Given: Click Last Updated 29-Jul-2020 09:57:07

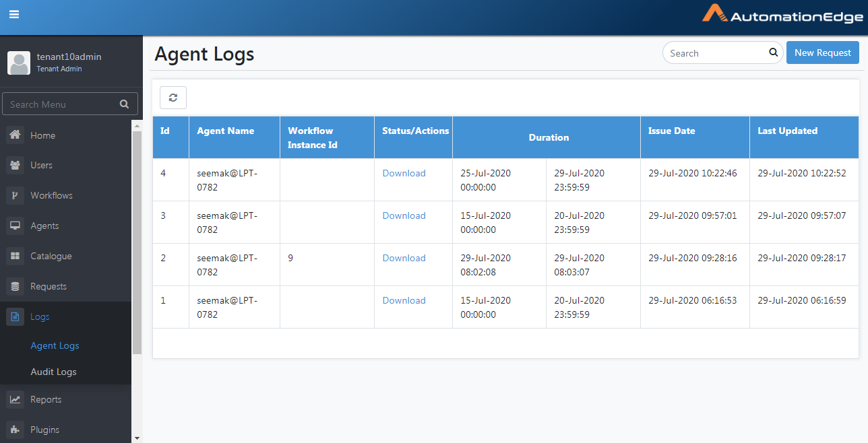Looking at the screenshot, I should coord(802,215).
